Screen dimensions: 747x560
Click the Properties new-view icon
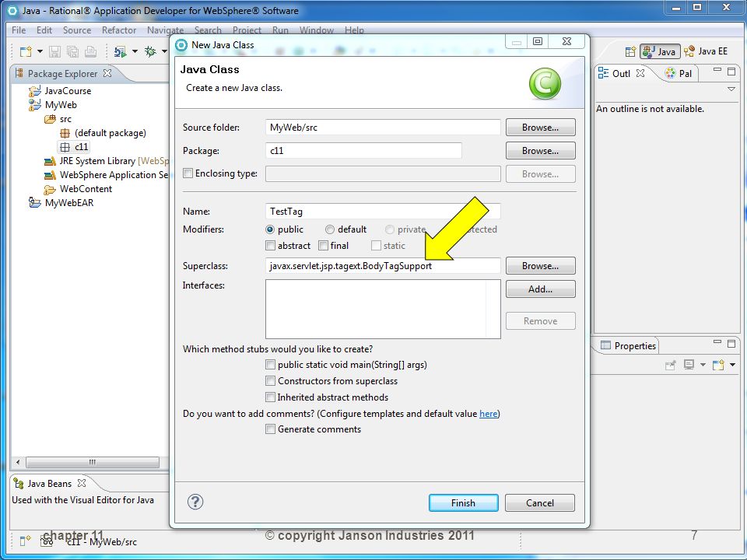(718, 366)
